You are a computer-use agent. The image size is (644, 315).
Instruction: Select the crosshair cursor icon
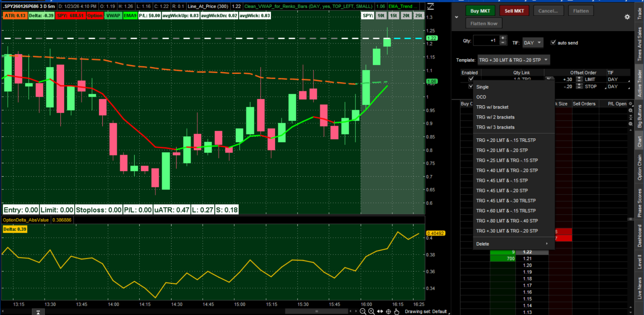[x=388, y=311]
